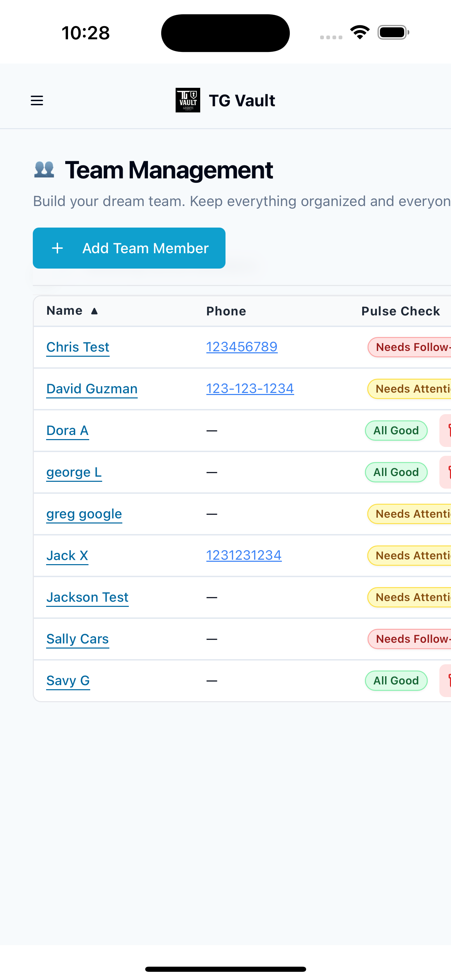Screen dimensions: 451x980
Task: Click David Guzman's Needs Attention badge
Action: tap(410, 389)
